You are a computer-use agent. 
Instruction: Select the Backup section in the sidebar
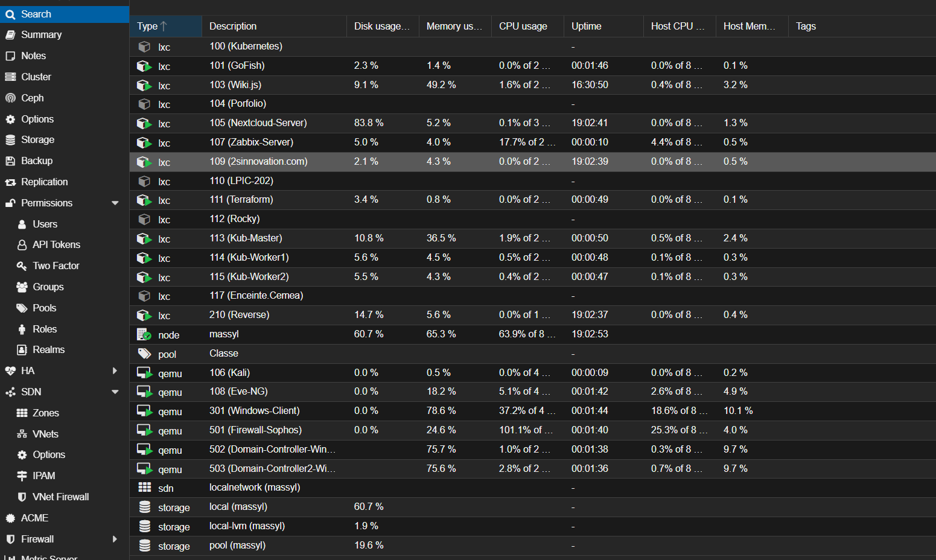pyautogui.click(x=34, y=161)
